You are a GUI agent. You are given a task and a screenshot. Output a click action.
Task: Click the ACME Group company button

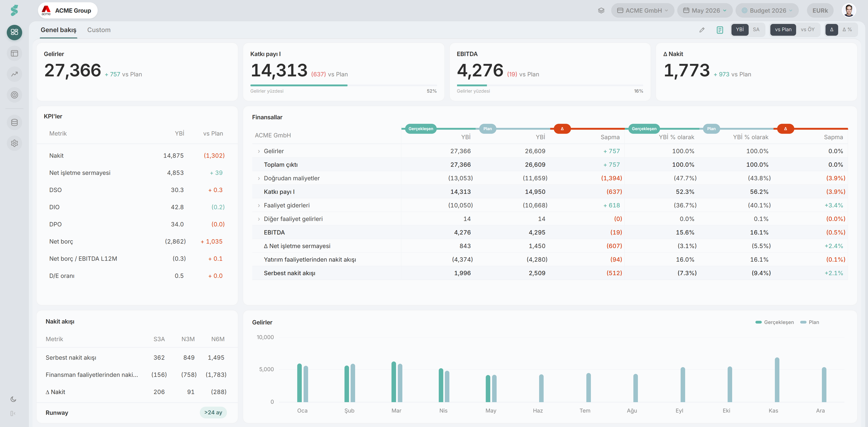(67, 11)
